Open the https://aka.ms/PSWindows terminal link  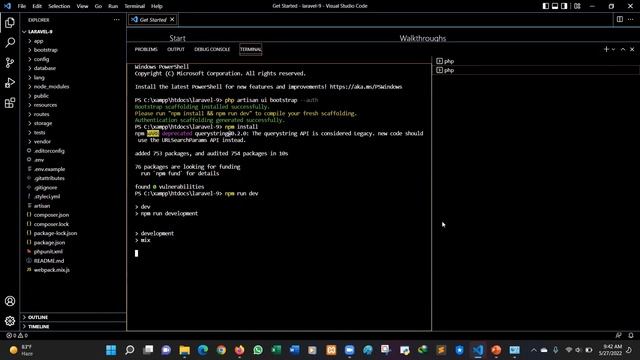coord(366,87)
